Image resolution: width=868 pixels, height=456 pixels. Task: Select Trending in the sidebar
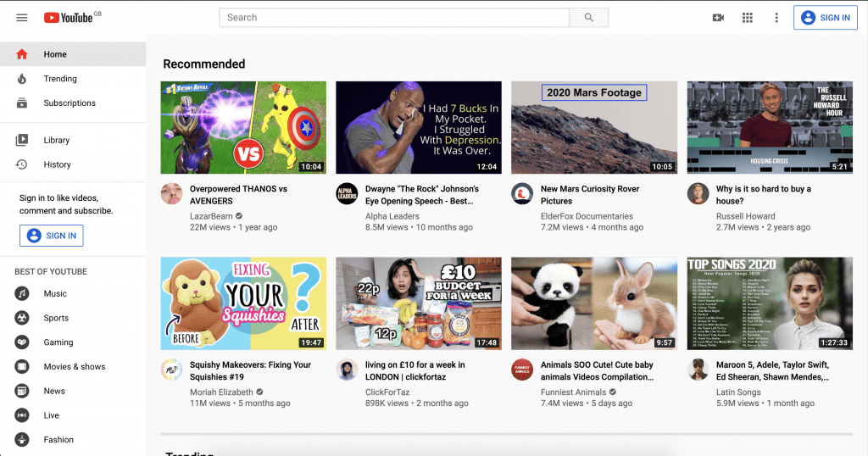pyautogui.click(x=73, y=79)
